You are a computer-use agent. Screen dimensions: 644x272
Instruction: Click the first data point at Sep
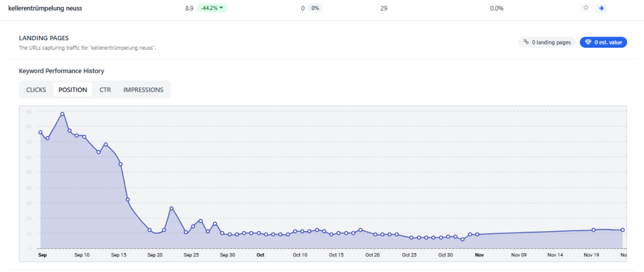pyautogui.click(x=40, y=133)
